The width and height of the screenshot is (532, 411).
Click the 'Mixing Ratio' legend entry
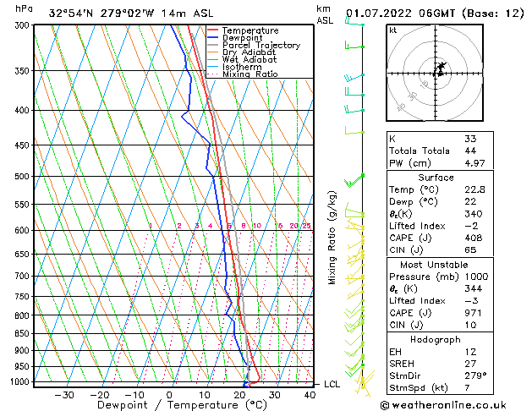click(x=250, y=74)
